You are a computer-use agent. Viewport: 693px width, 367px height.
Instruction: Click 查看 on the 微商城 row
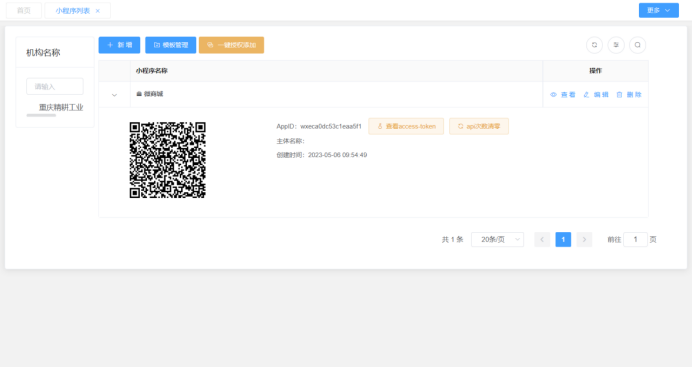coord(563,95)
